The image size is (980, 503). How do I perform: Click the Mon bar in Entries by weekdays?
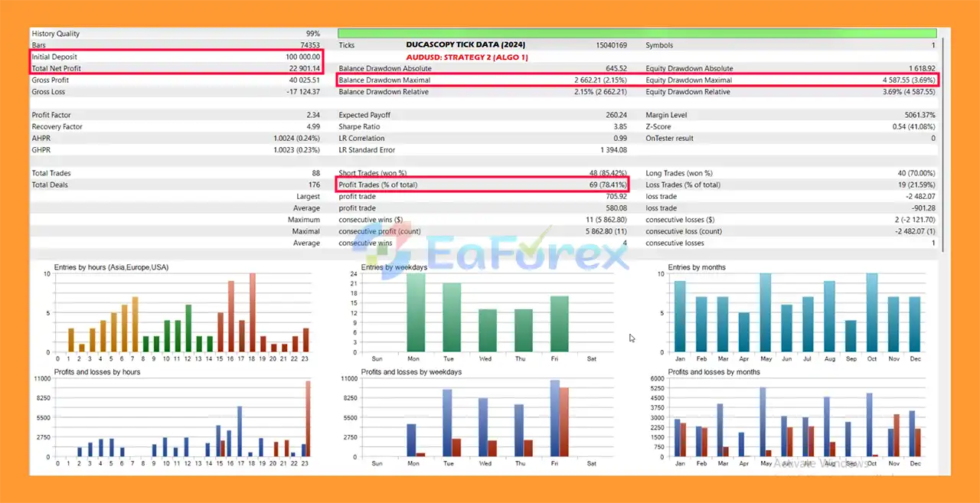tap(416, 313)
